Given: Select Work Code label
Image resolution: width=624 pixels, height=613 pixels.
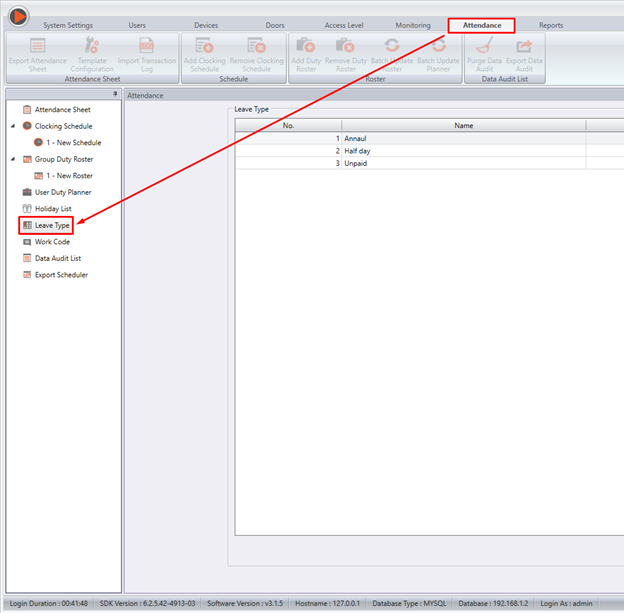Looking at the screenshot, I should click(52, 242).
